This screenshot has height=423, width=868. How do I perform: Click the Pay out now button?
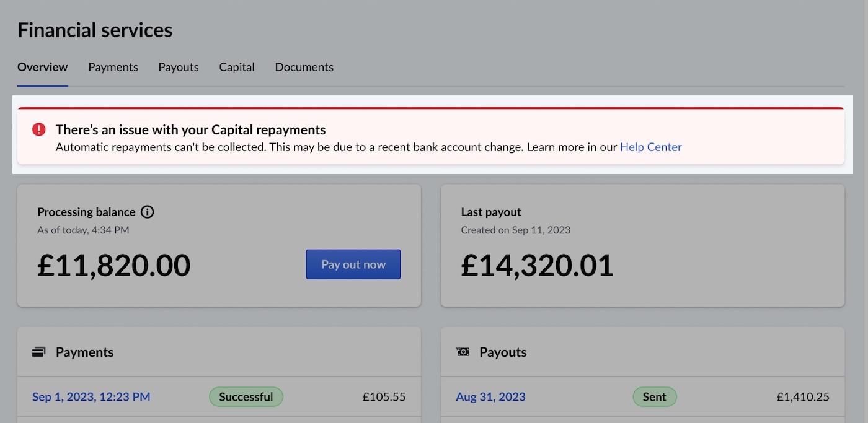click(x=353, y=264)
